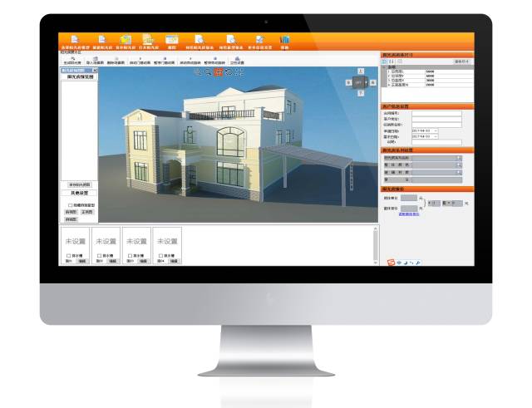Select the property value 3000
The height and width of the screenshot is (408, 532).
[x=430, y=81]
